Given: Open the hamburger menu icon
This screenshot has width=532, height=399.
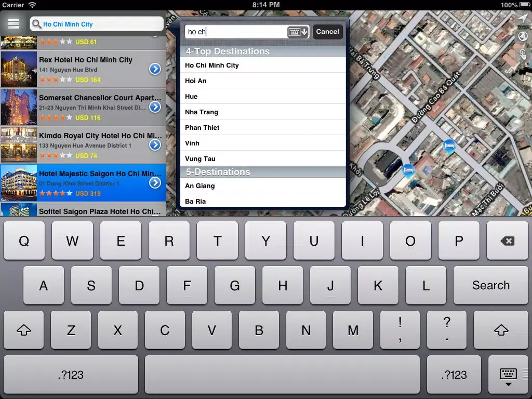Looking at the screenshot, I should coord(14,24).
